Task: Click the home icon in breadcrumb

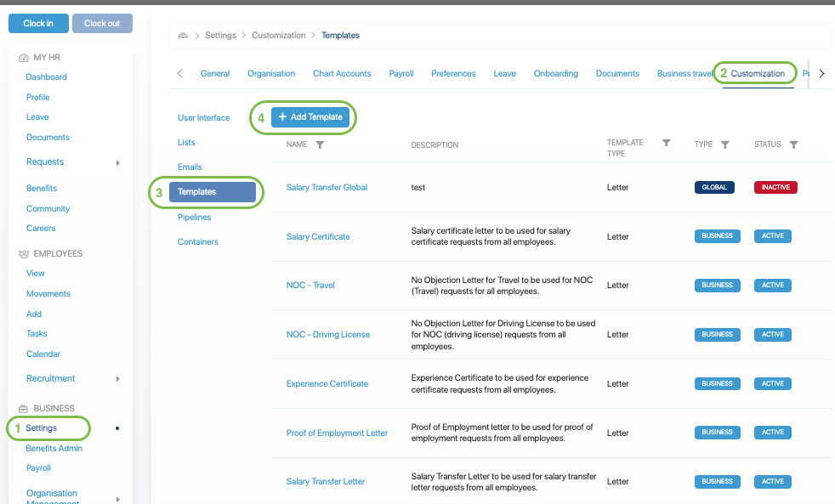Action: (x=183, y=36)
